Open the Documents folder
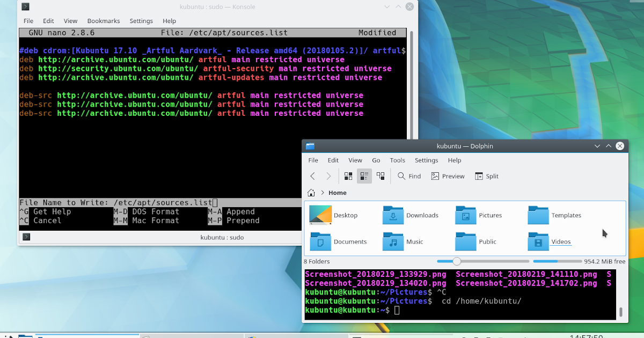The width and height of the screenshot is (644, 338). [x=320, y=241]
